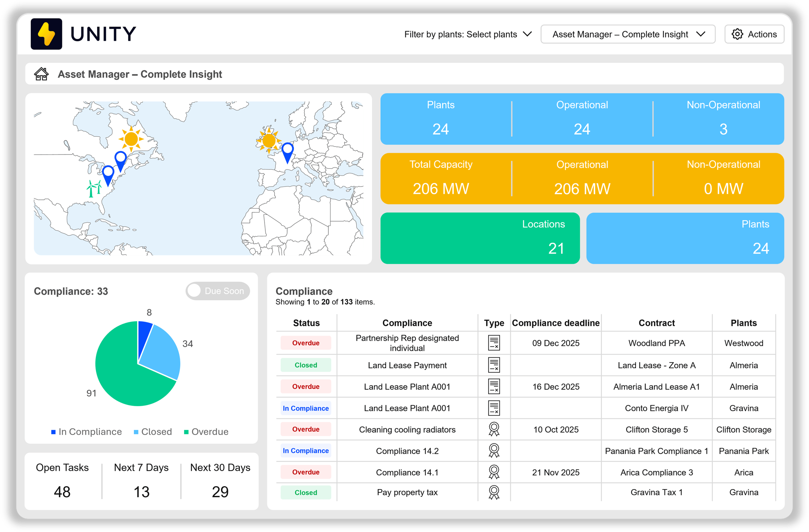This screenshot has height=532, width=809.
Task: Click the settings gear on the Actions button
Action: click(738, 34)
